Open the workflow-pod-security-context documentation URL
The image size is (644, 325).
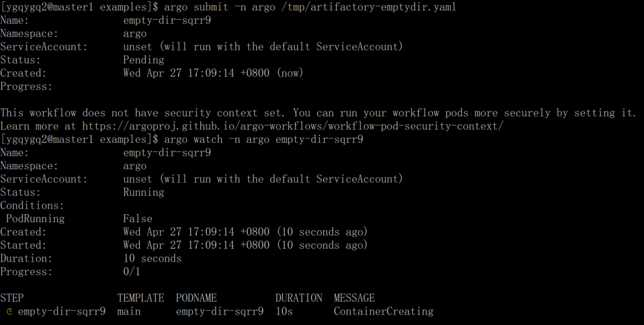click(293, 126)
